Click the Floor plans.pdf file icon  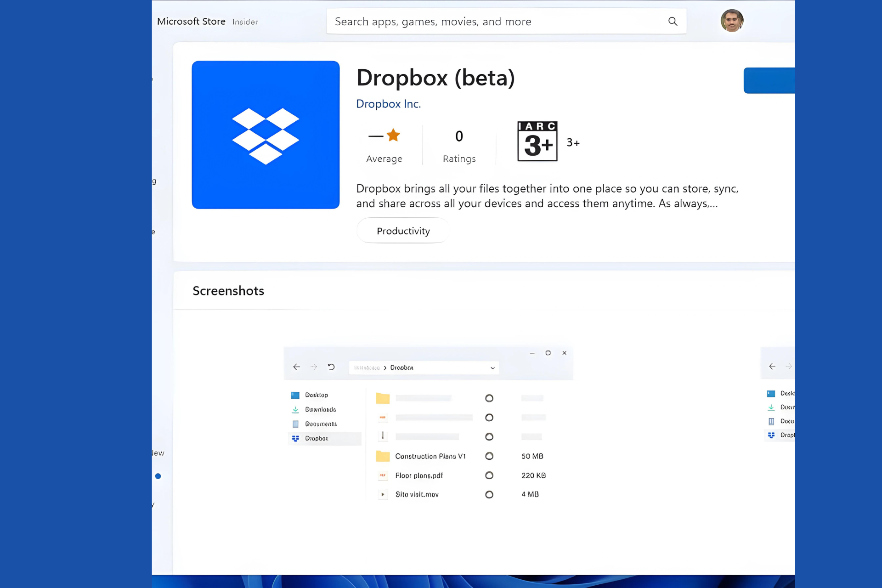383,475
